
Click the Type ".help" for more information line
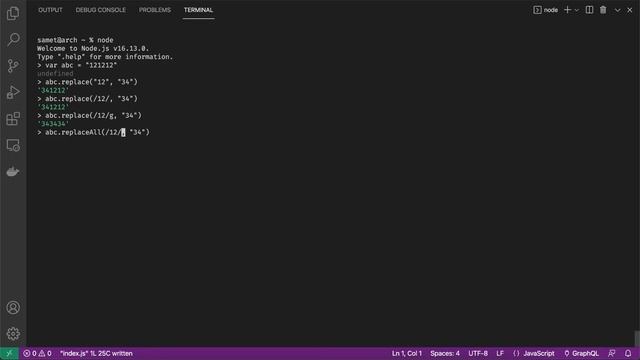[x=105, y=57]
